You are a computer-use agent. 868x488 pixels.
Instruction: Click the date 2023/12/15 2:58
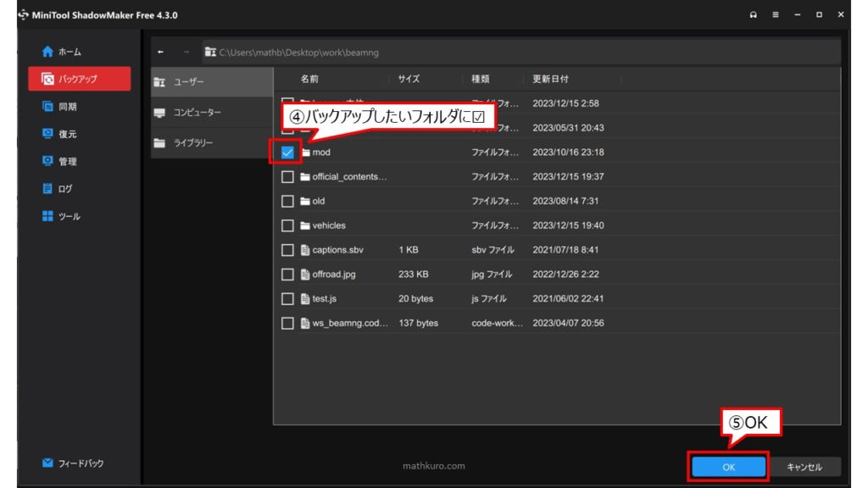(x=565, y=103)
